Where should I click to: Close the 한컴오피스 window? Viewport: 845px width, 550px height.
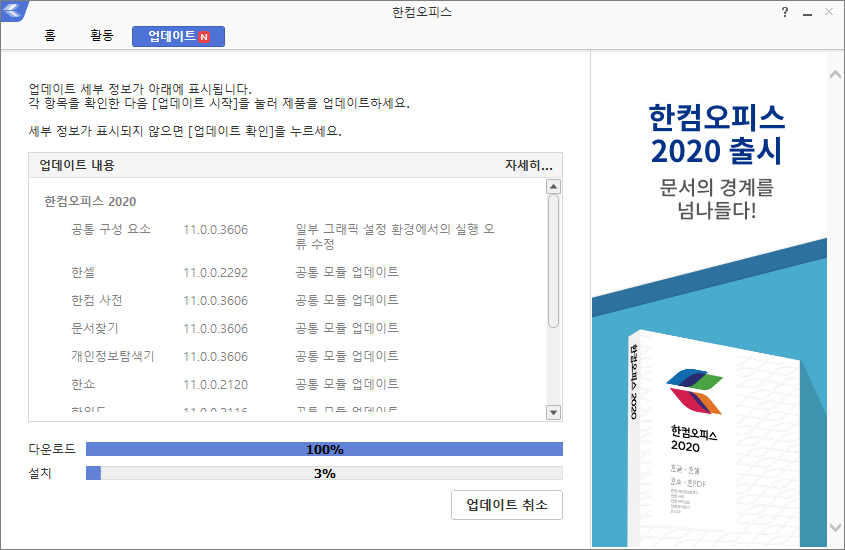829,12
